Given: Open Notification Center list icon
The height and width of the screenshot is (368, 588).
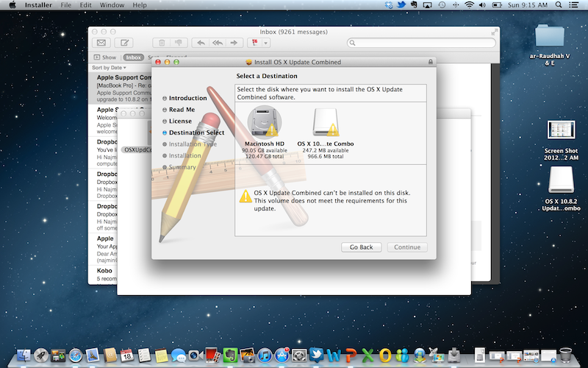Looking at the screenshot, I should (574, 5).
